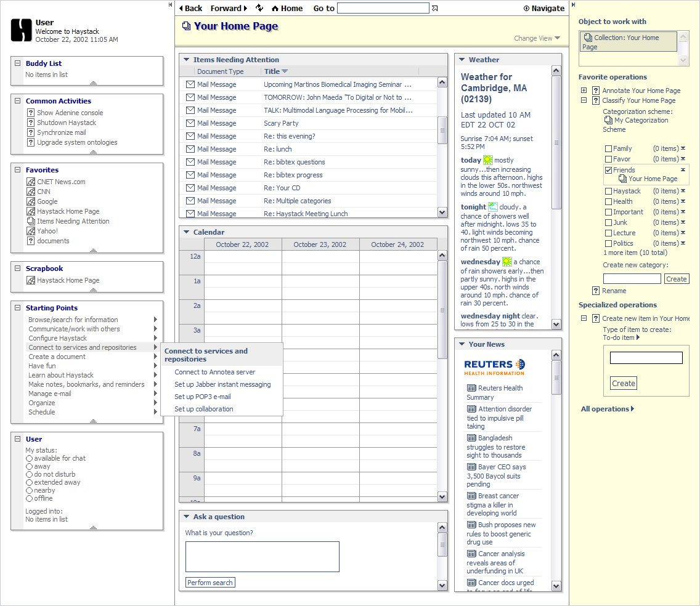Click news icon beside Bangladesh headline
The image size is (700, 606).
click(x=471, y=438)
